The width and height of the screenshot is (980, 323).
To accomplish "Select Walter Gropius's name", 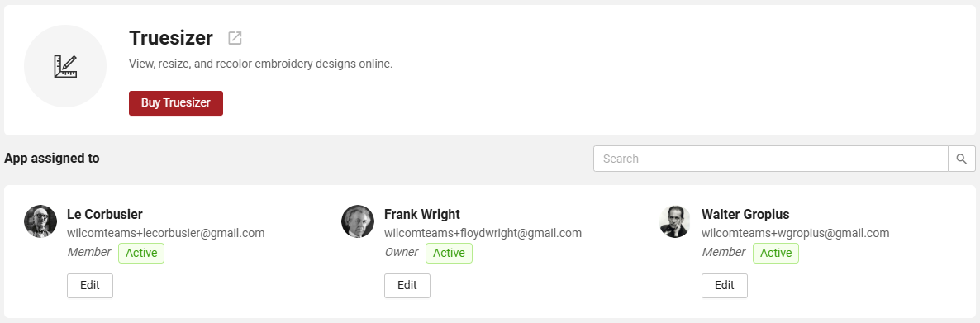I will pyautogui.click(x=745, y=214).
